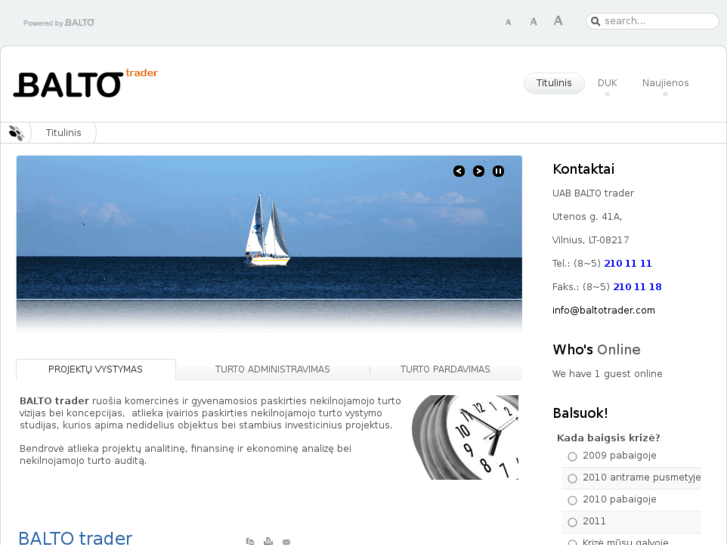Click the Who's Online heading
The width and height of the screenshot is (727, 545).
[596, 349]
